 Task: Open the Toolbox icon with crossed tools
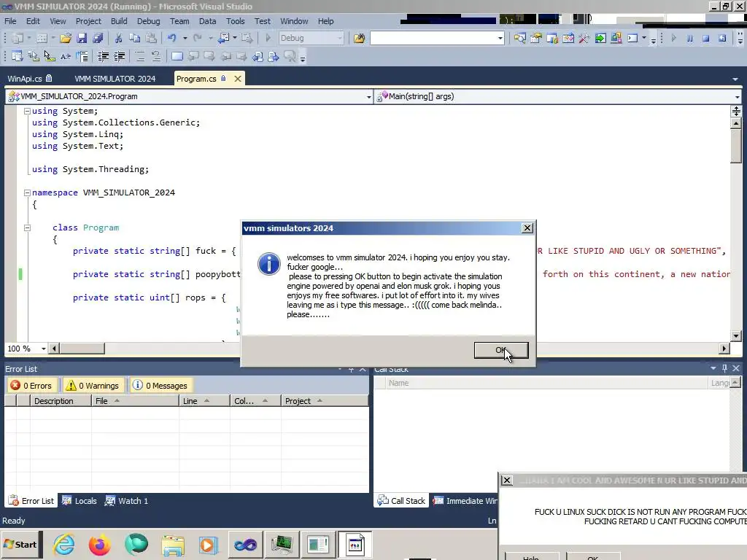coord(584,38)
